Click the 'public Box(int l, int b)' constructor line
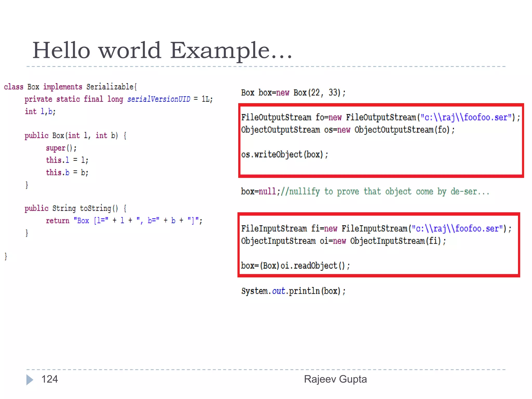The image size is (532, 399). point(75,136)
